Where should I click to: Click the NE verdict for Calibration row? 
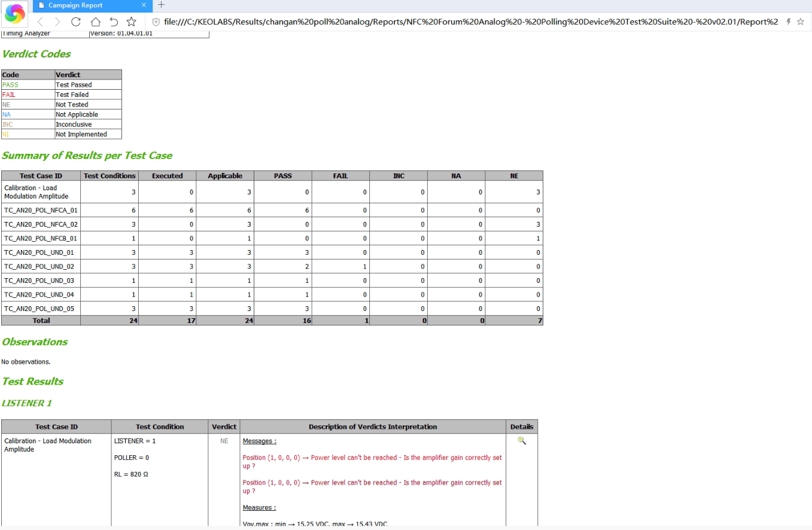(x=224, y=441)
